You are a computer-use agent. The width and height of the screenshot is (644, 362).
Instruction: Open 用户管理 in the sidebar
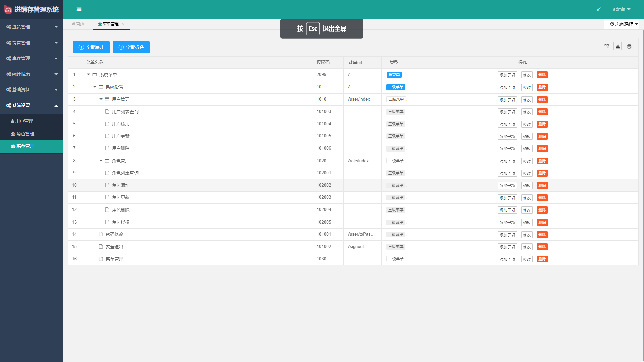click(32, 121)
